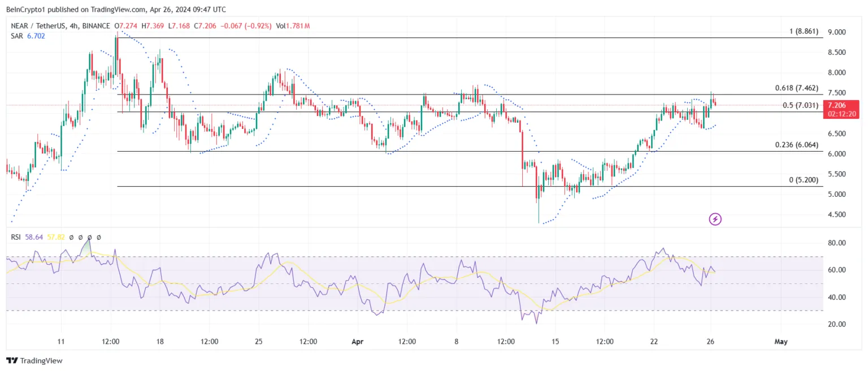Select the Fibonacci 1 (8.861) level label
868x371 pixels.
803,32
